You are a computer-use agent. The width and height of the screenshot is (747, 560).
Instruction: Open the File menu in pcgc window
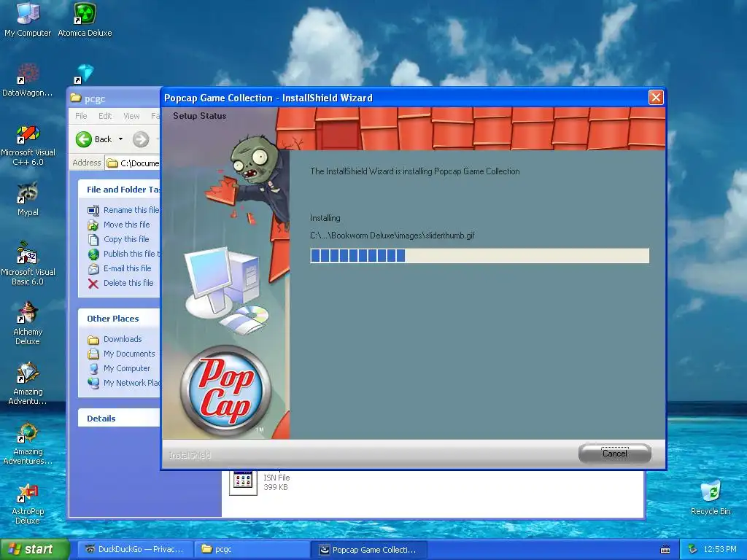(81, 116)
